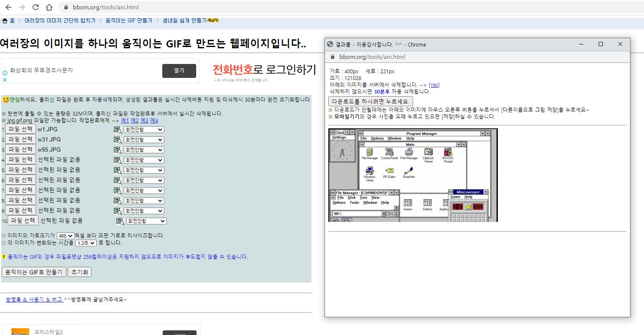Choose a file for row 6
This screenshot has width=644, height=335.
[x=20, y=180]
